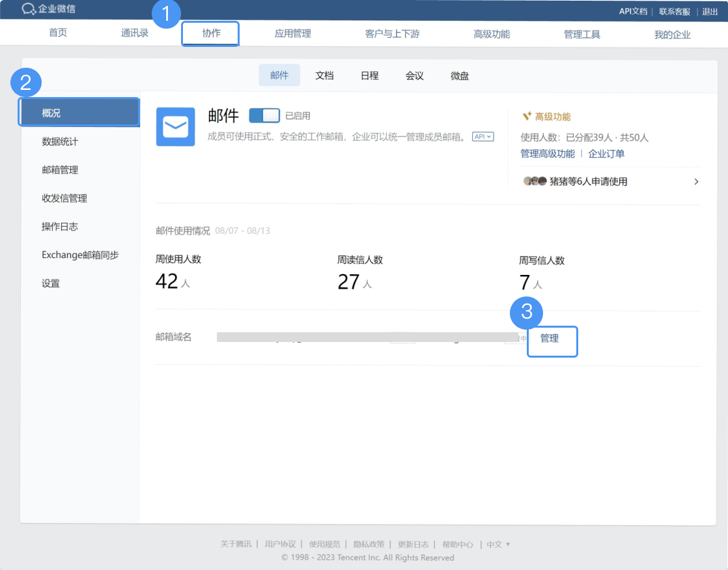
Task: Open the API dropdown tag
Action: [483, 137]
